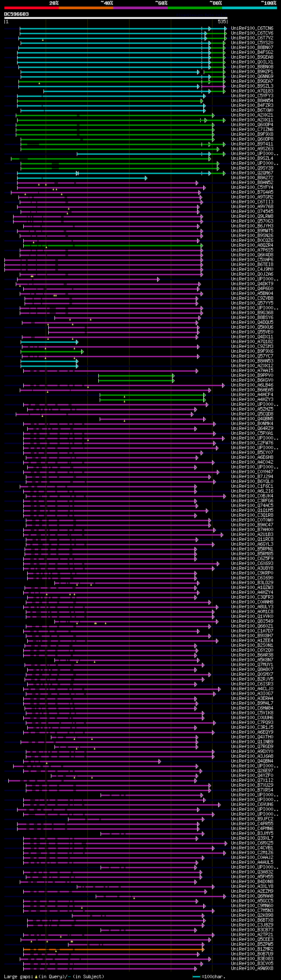Select hit label UniRef100_B0NMK4
This screenshot has width=281, height=980.
252,424
